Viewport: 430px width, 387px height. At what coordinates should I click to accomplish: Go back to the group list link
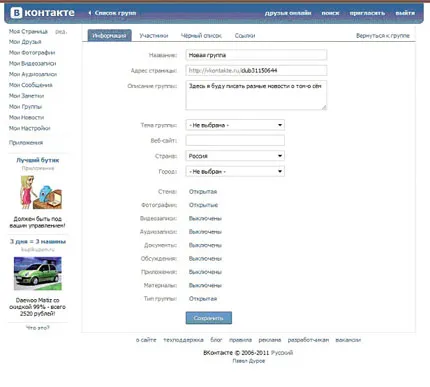(112, 13)
